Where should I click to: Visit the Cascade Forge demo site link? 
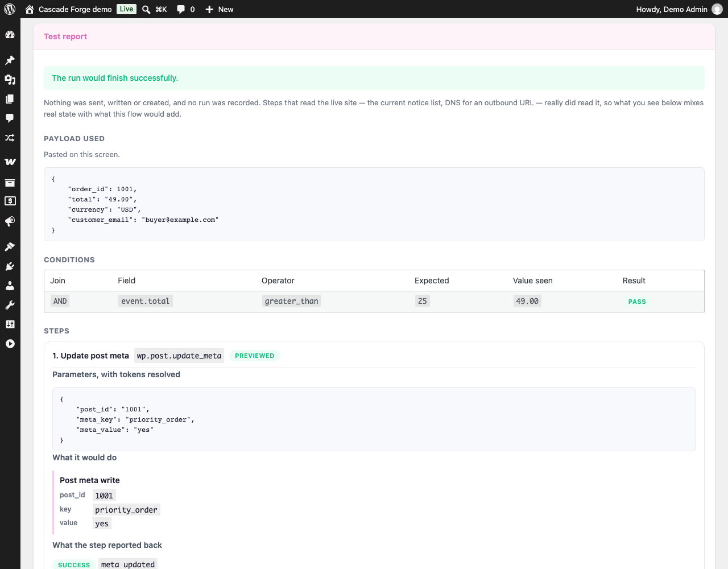pyautogui.click(x=68, y=9)
